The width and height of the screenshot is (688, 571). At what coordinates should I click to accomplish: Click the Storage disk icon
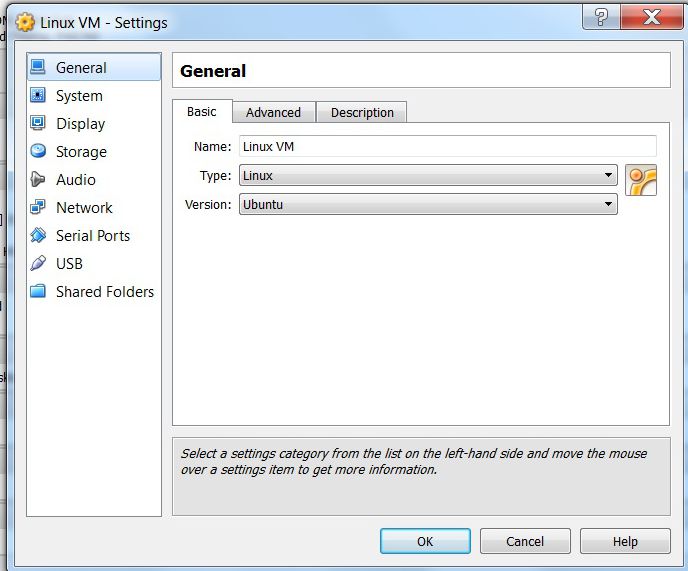pyautogui.click(x=38, y=151)
